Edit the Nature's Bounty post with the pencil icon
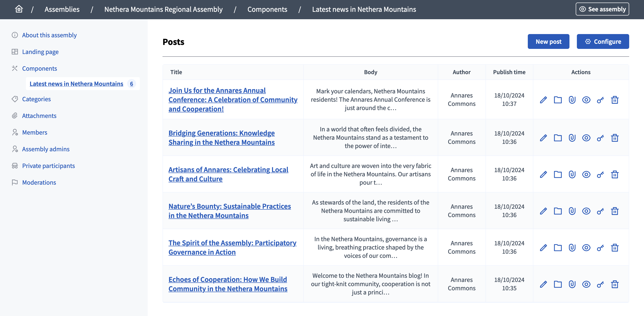The image size is (644, 316). [x=543, y=211]
